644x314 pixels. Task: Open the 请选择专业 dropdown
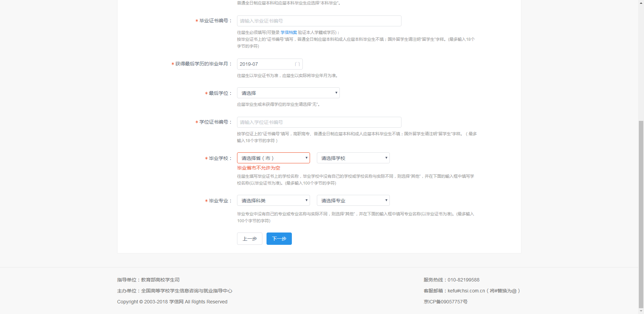[x=353, y=201]
